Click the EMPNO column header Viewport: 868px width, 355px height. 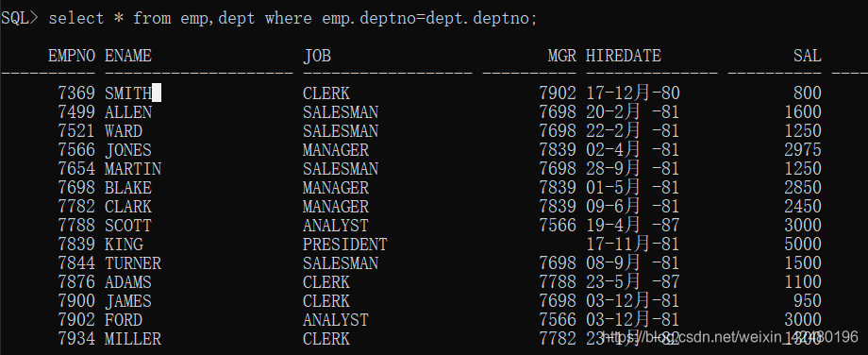pyautogui.click(x=72, y=56)
